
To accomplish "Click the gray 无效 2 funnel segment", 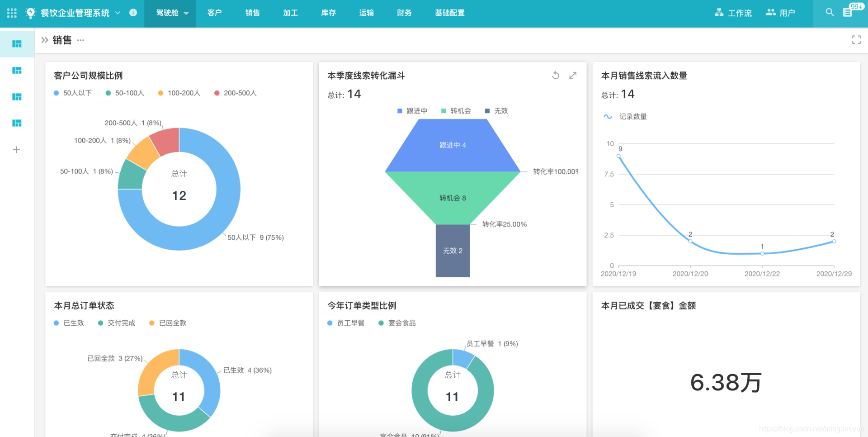I will 453,251.
